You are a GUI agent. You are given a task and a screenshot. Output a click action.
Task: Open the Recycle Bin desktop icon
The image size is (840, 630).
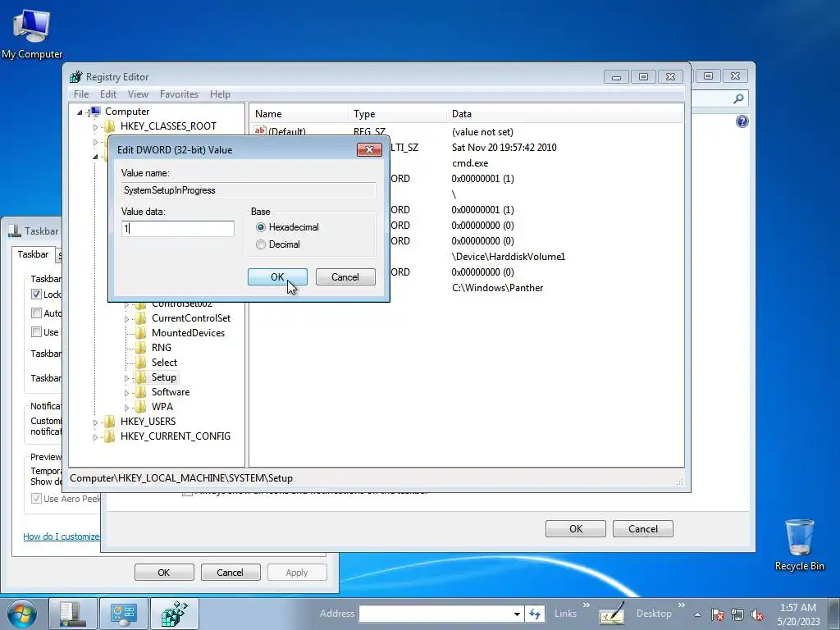pos(799,545)
